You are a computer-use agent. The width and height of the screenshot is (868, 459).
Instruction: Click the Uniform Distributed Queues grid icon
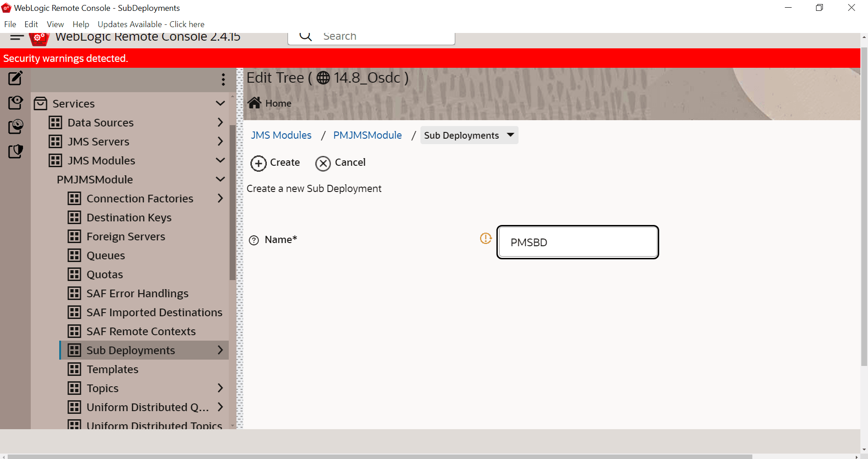tap(75, 407)
